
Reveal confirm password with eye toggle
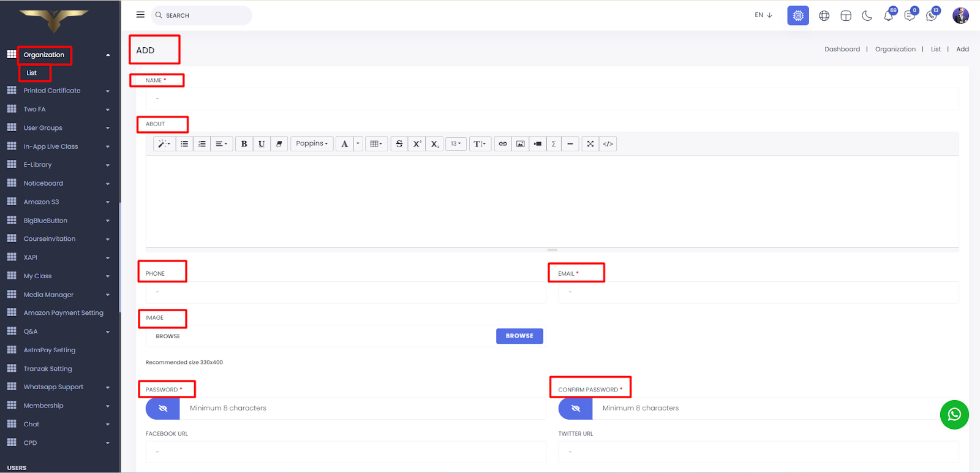tap(575, 409)
